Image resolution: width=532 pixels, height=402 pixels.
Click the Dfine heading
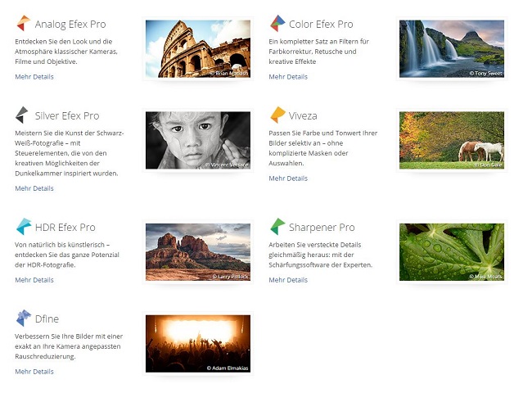[47, 319]
